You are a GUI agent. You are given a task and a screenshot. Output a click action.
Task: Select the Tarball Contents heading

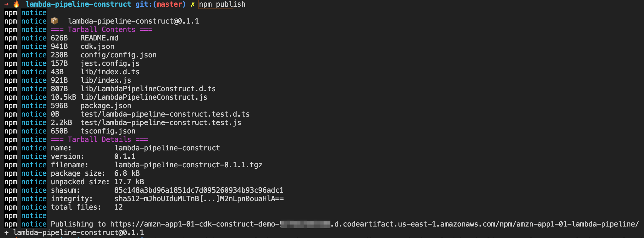coord(102,30)
